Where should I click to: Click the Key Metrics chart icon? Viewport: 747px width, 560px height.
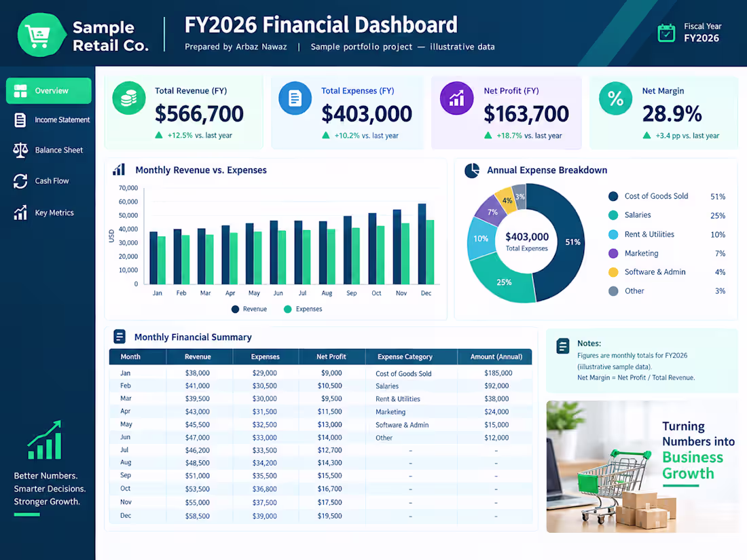coord(20,212)
